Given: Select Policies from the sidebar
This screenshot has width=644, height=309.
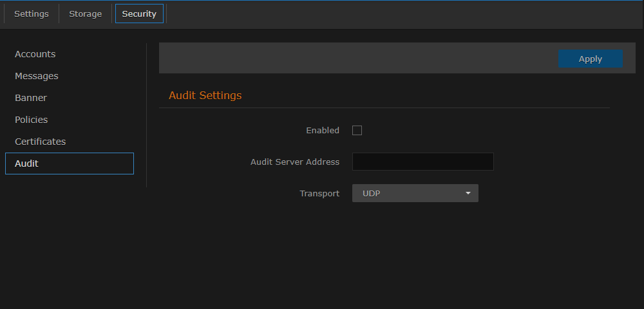Looking at the screenshot, I should click(32, 120).
